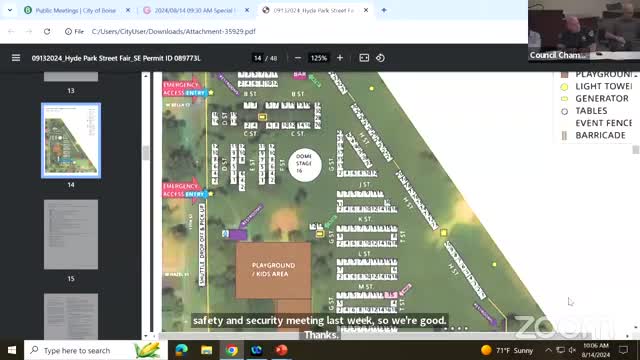Reload the page in the browser

click(x=47, y=31)
